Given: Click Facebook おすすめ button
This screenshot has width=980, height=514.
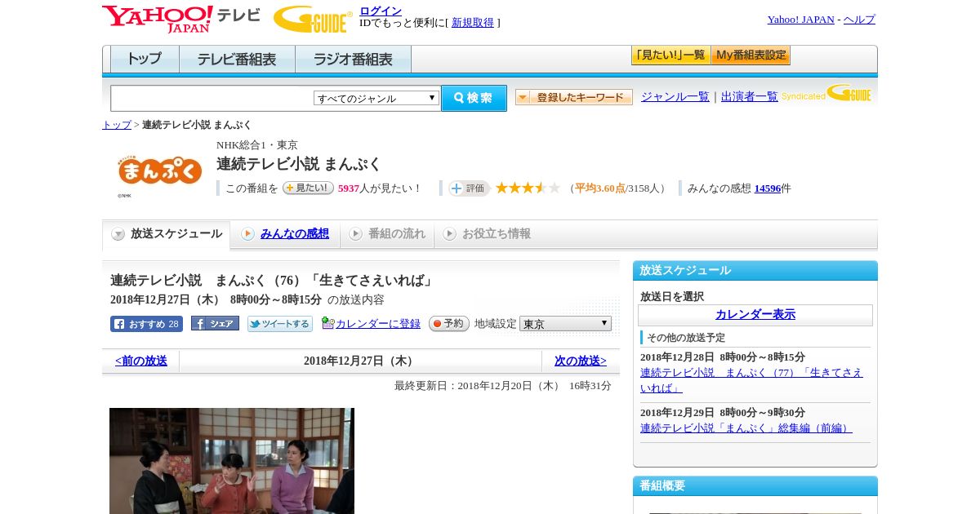Looking at the screenshot, I should coord(146,324).
